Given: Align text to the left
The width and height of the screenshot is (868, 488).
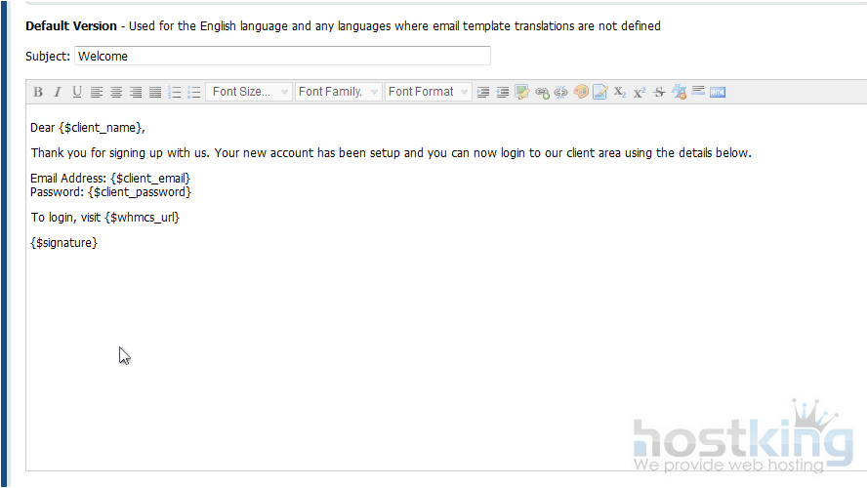Looking at the screenshot, I should pyautogui.click(x=97, y=92).
